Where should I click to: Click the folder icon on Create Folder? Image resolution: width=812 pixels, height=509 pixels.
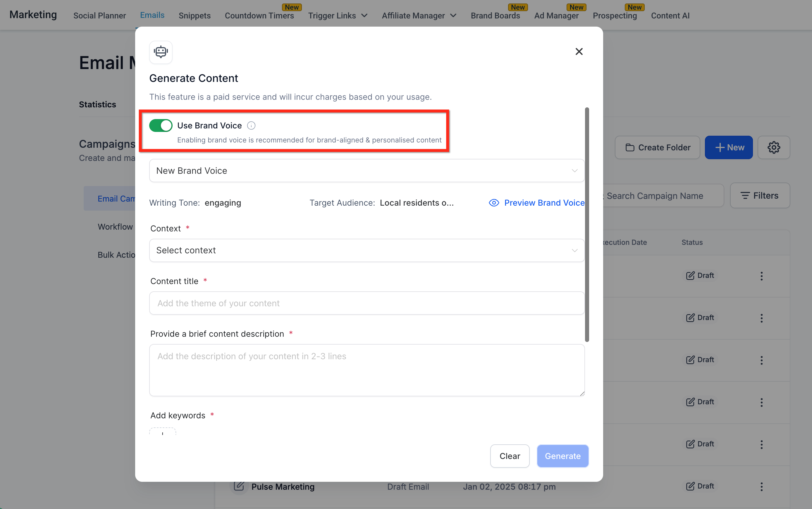pyautogui.click(x=629, y=147)
